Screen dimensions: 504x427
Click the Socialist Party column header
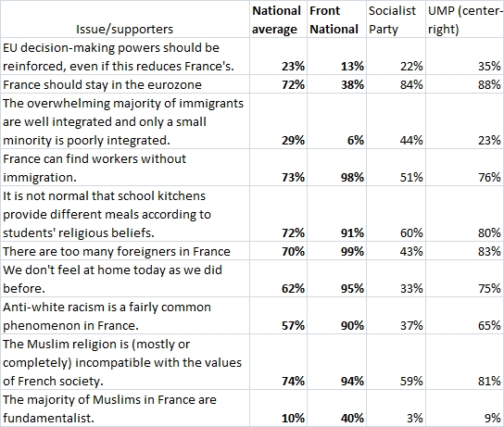pos(396,19)
